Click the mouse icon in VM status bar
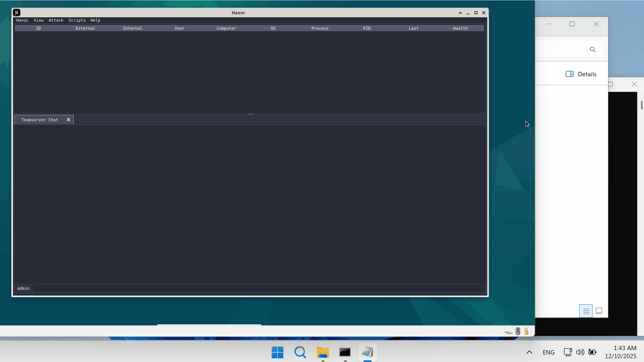This screenshot has width=644, height=362. tap(518, 331)
